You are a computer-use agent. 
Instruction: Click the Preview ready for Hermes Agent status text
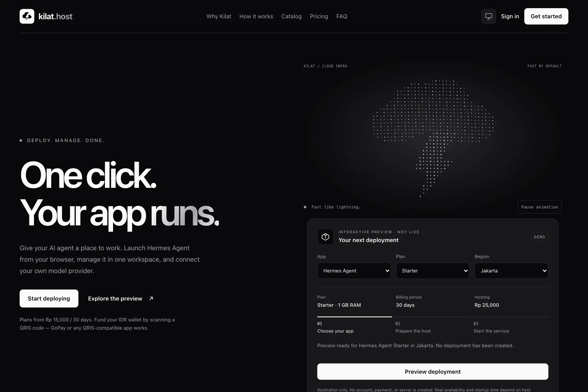click(x=415, y=346)
